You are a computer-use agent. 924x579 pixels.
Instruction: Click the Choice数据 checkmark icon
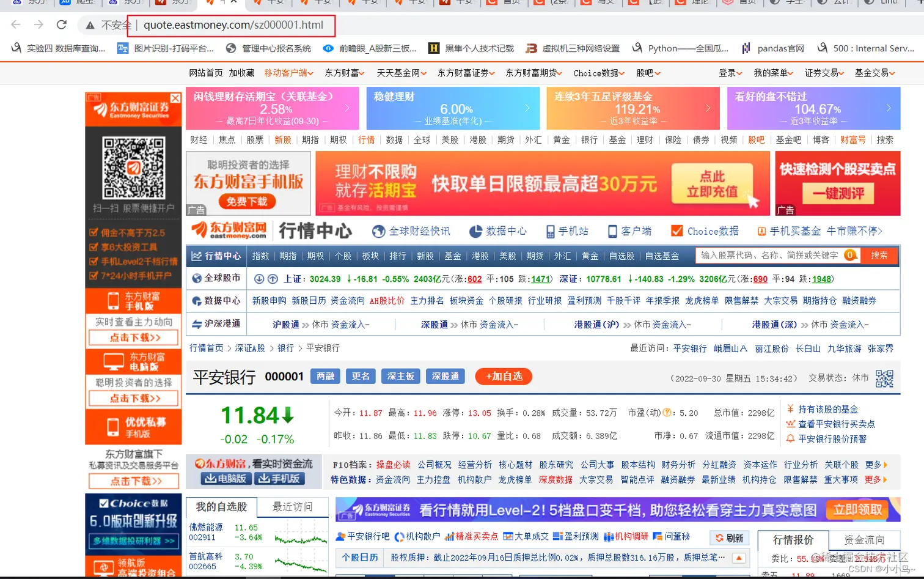coord(676,230)
